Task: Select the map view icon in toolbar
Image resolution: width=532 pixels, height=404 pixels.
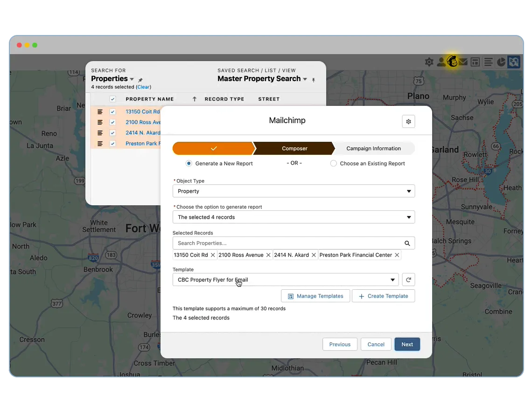Action: click(x=514, y=62)
